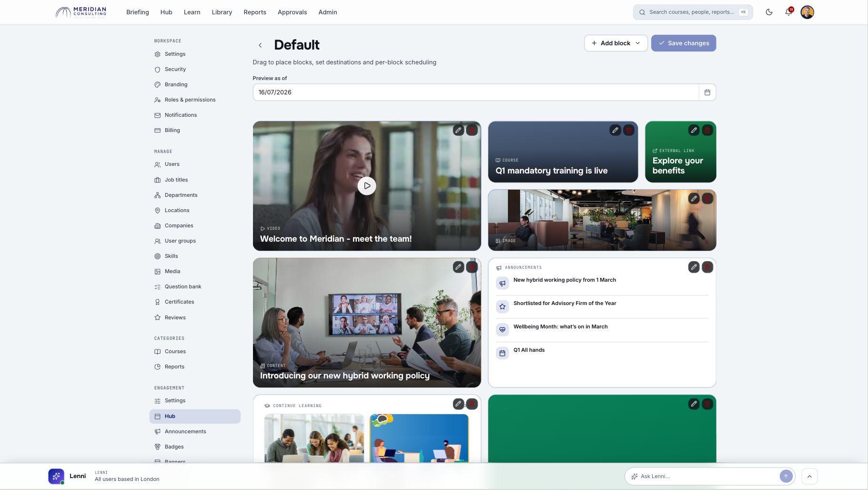Image resolution: width=868 pixels, height=490 pixels.
Task: Edit the Announcements block
Action: (694, 267)
